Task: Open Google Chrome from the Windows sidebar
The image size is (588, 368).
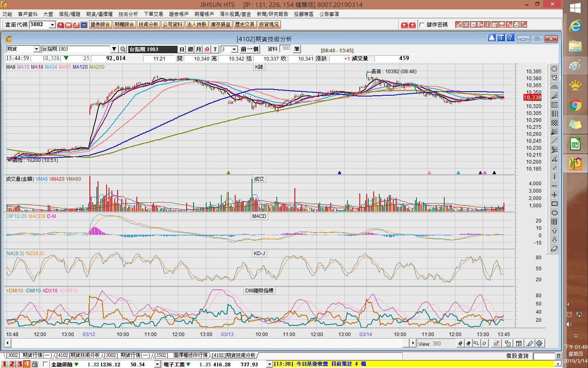Action: pyautogui.click(x=575, y=105)
